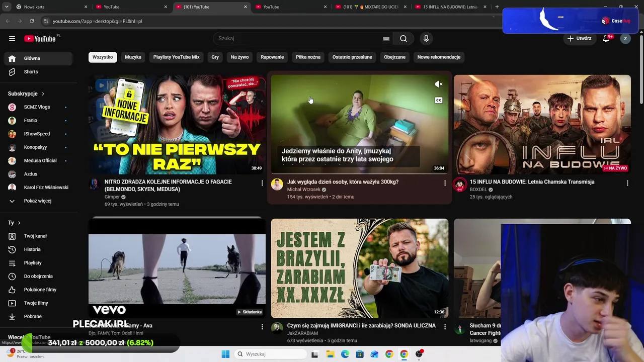The width and height of the screenshot is (644, 362).
Task: Open Microsoft Store from the taskbar
Action: 359,354
